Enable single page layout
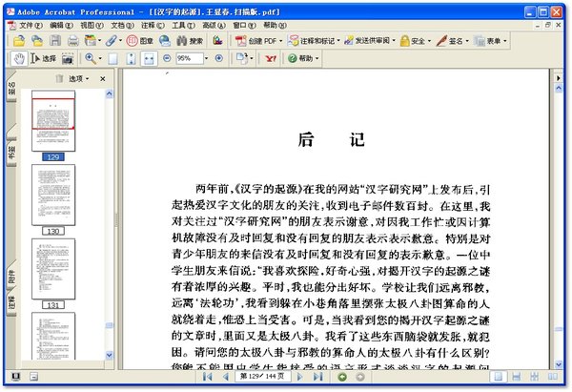The width and height of the screenshot is (572, 392). (498, 377)
